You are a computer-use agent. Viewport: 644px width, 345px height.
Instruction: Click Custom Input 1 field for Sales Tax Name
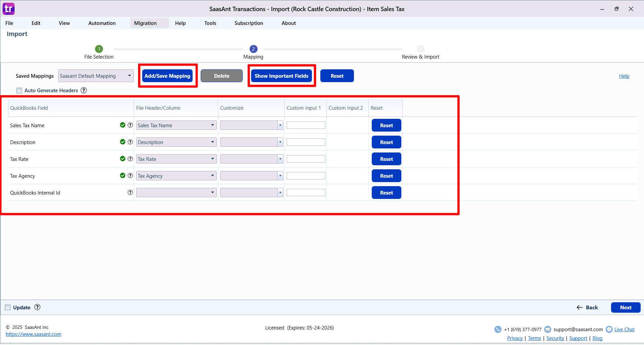pos(306,125)
